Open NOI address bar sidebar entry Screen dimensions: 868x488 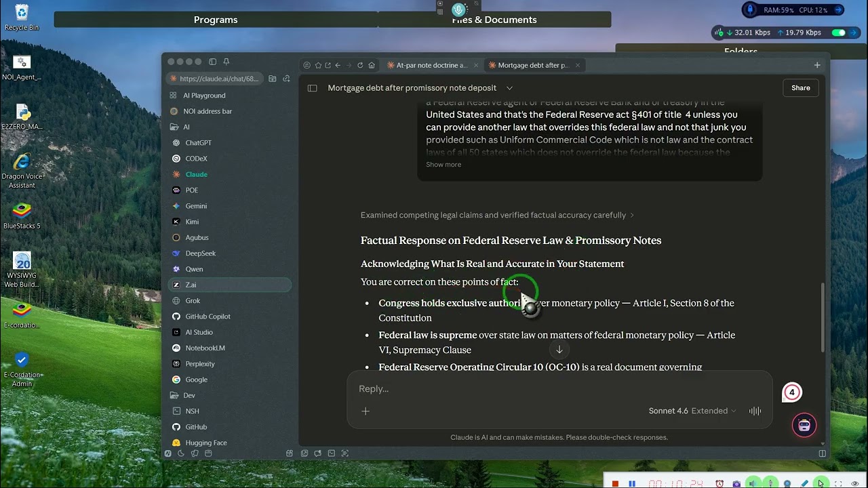[x=231, y=111]
